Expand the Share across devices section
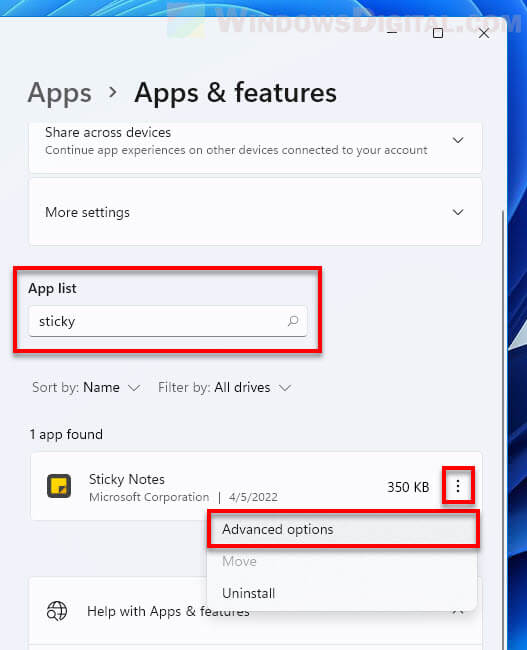The width and height of the screenshot is (527, 650). coord(458,140)
